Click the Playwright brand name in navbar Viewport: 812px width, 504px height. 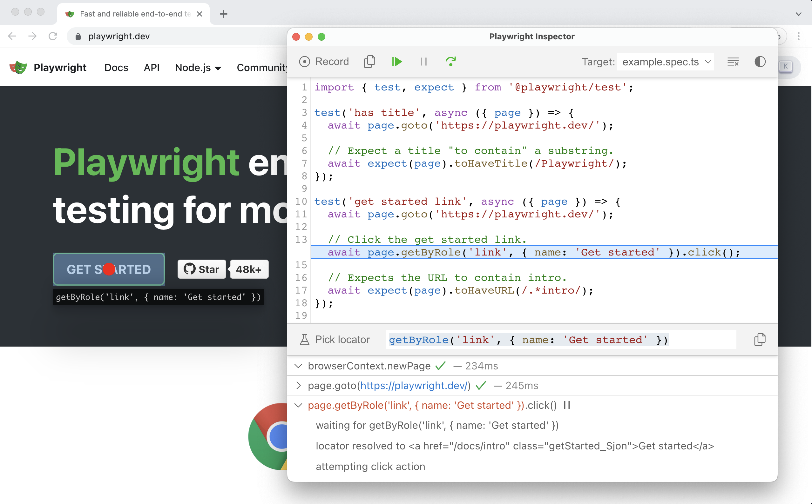pyautogui.click(x=60, y=68)
